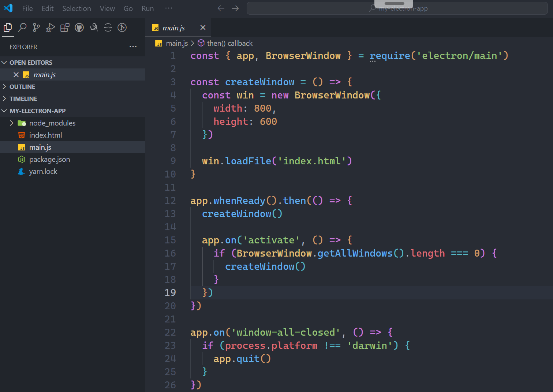Close the main.js editor tab
553x392 pixels.
pyautogui.click(x=203, y=27)
